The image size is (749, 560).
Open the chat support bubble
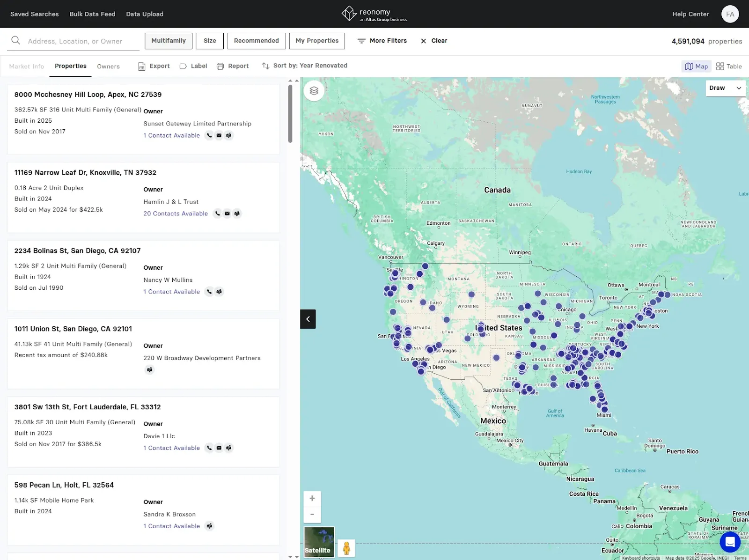click(x=730, y=542)
